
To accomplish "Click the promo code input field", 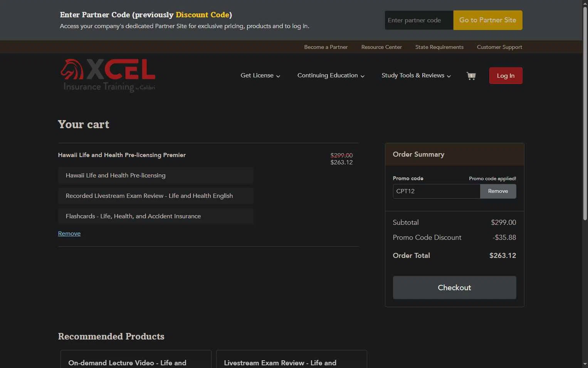I will click(x=436, y=191).
